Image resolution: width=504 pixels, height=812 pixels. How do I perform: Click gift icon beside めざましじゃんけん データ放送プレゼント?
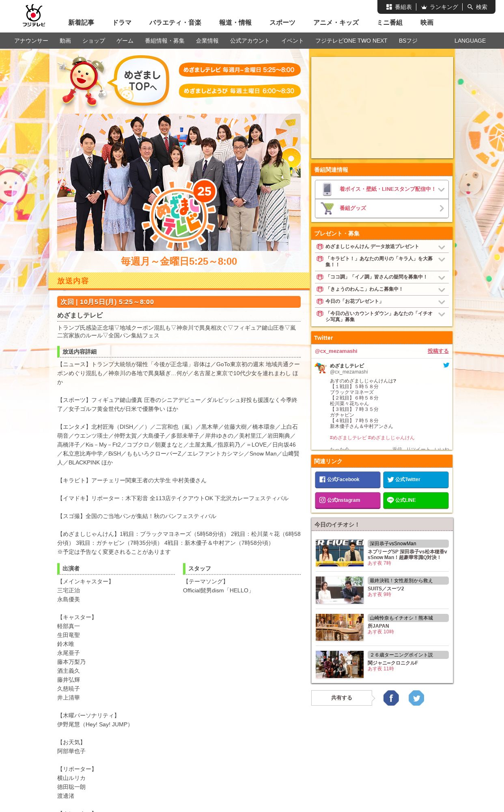pyautogui.click(x=320, y=246)
